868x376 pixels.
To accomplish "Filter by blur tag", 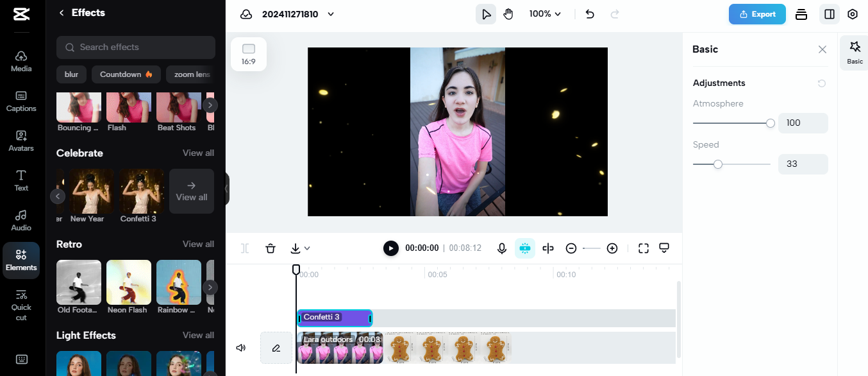I will [x=71, y=74].
